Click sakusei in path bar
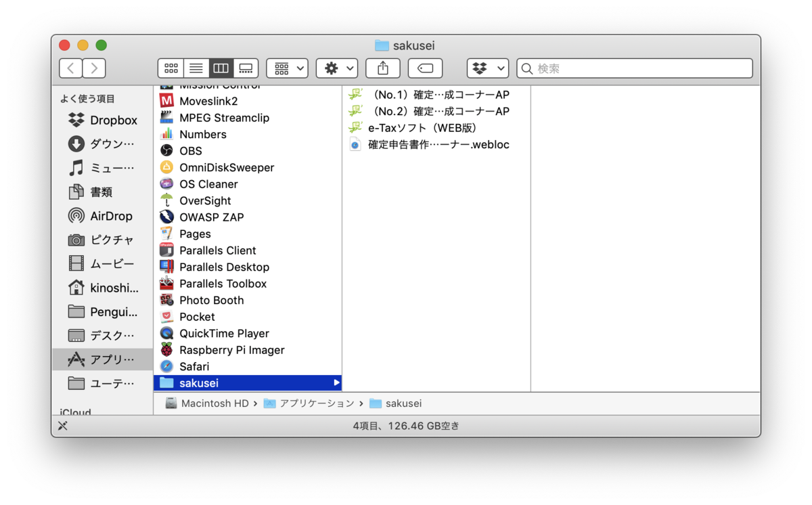 pos(396,403)
